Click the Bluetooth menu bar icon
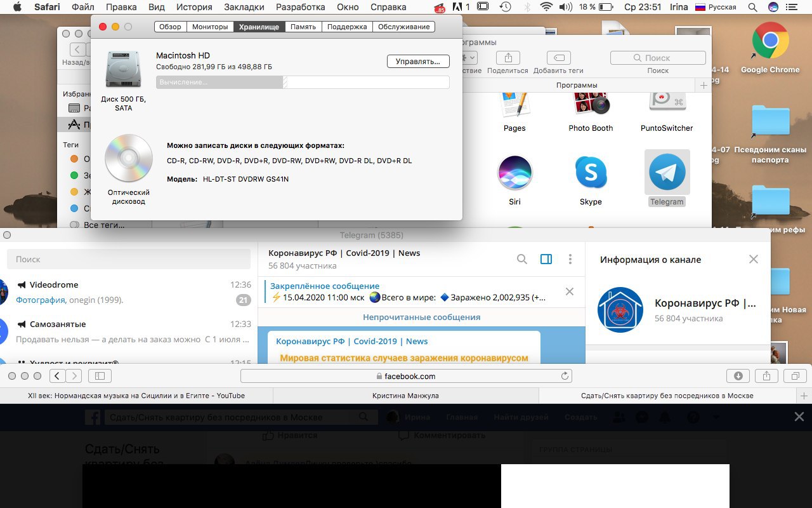 click(527, 8)
